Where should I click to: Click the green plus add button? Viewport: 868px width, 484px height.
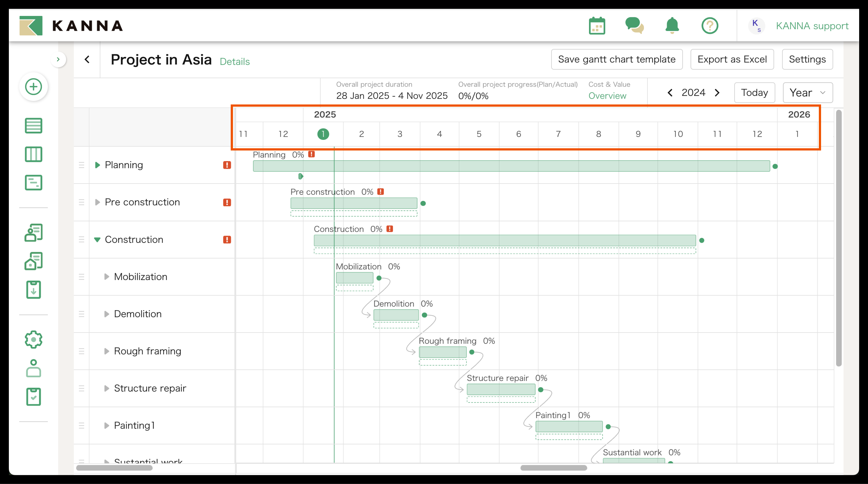coord(33,87)
